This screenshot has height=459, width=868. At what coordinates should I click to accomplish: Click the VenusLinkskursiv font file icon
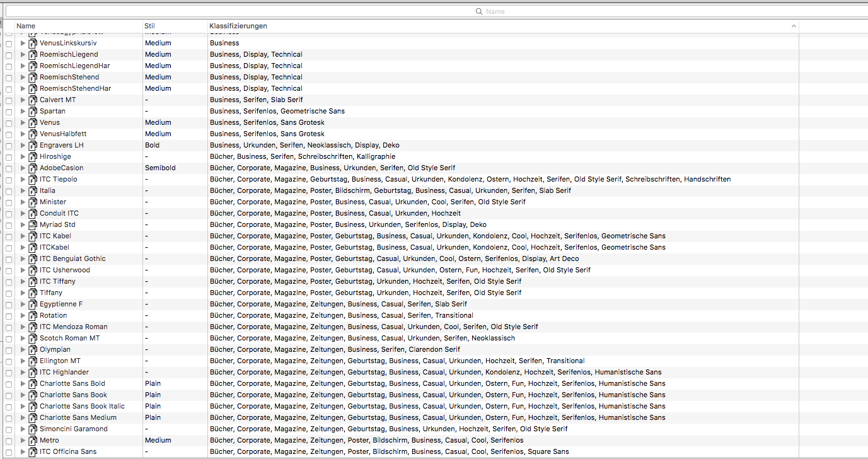click(x=33, y=43)
